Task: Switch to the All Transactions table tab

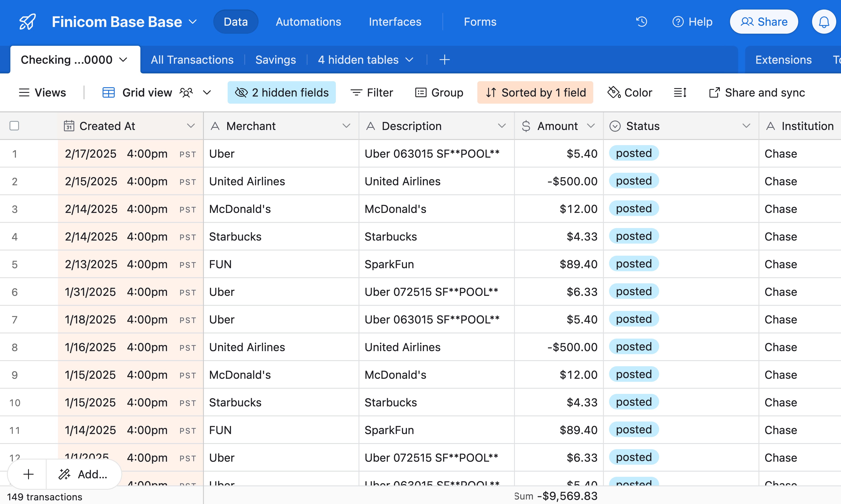Action: (x=192, y=60)
